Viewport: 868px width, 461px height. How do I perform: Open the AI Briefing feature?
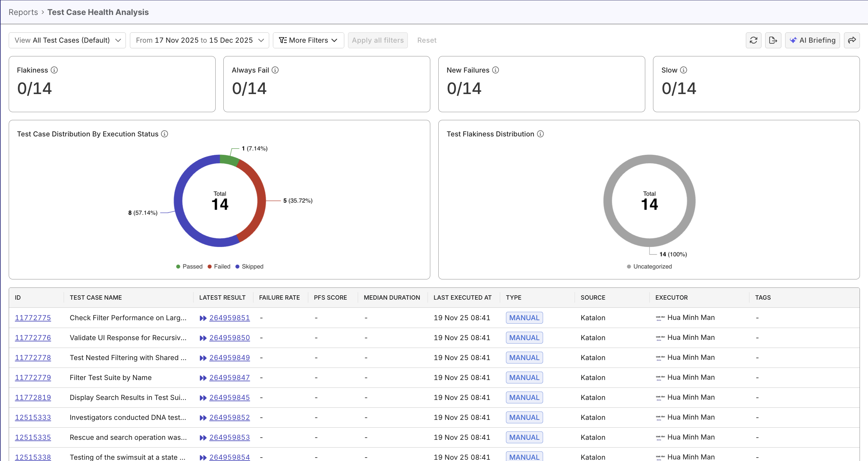[813, 40]
